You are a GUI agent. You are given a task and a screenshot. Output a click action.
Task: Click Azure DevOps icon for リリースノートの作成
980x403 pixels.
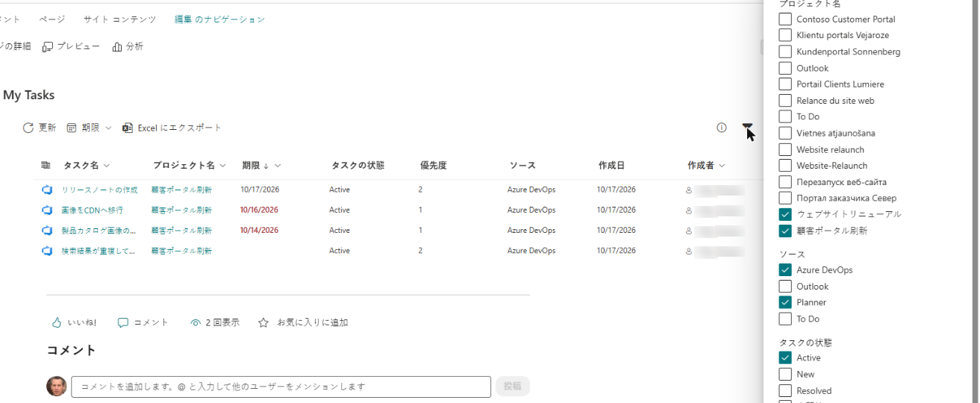pyautogui.click(x=46, y=190)
